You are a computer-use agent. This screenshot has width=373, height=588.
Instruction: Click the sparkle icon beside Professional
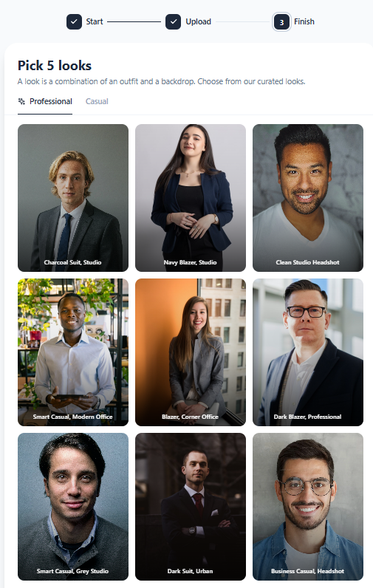click(21, 101)
